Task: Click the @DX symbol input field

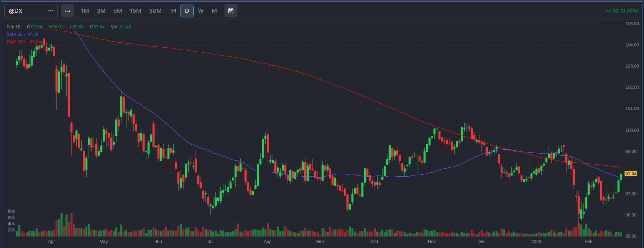Action: tap(26, 11)
